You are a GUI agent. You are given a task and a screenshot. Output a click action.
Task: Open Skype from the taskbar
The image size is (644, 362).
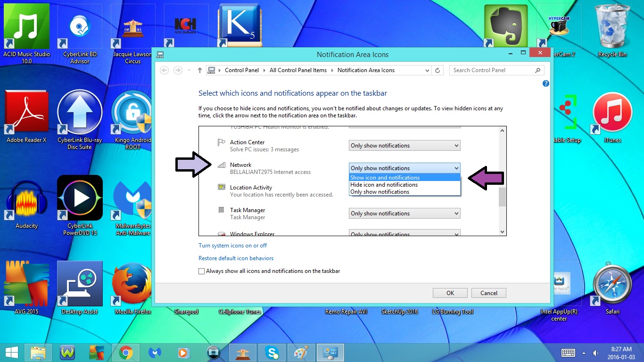(272, 352)
